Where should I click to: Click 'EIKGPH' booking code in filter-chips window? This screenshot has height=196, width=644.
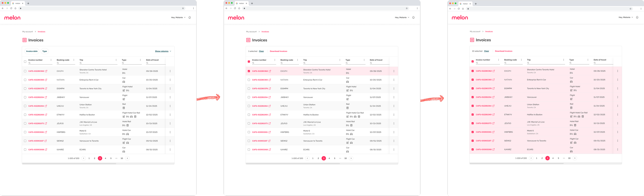tap(60, 71)
